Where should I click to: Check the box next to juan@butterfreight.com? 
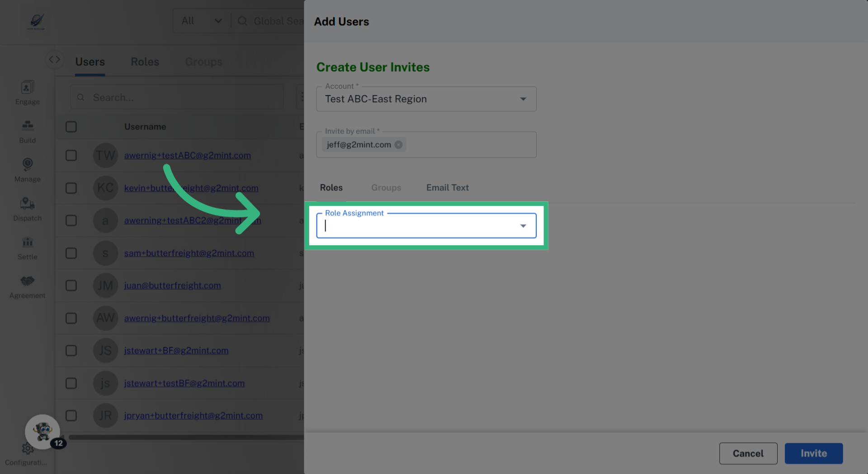click(x=71, y=285)
